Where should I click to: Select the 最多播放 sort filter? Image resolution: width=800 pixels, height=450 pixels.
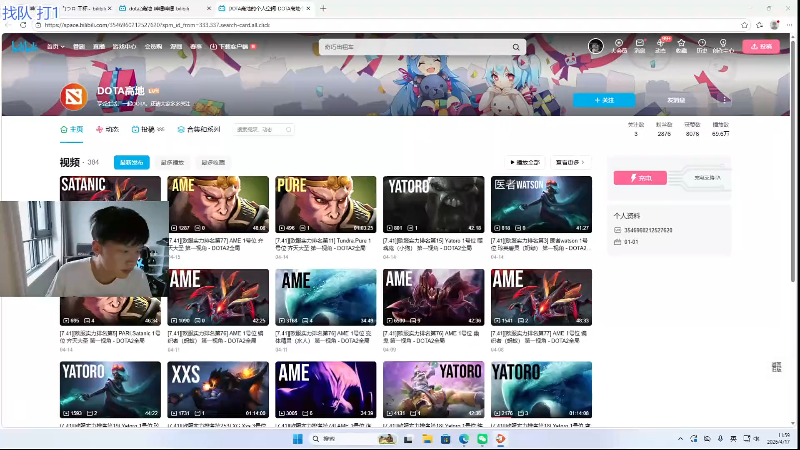172,162
